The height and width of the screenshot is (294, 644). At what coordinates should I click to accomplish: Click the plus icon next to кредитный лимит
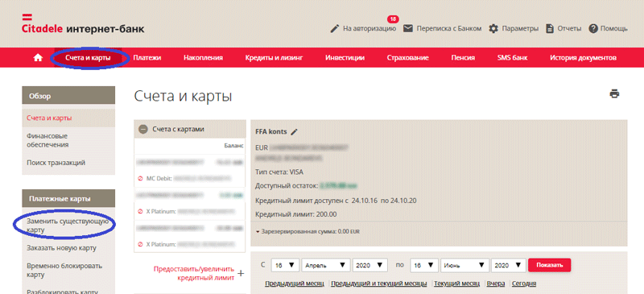tap(241, 273)
